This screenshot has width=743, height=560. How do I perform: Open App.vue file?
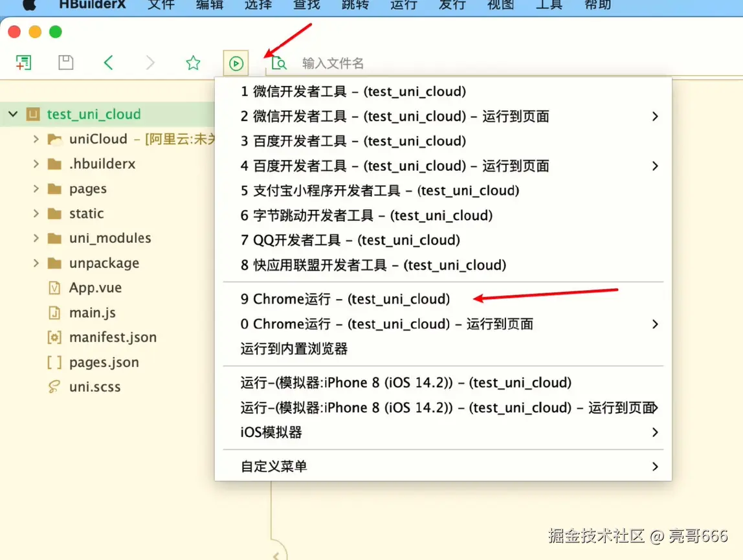[x=95, y=288]
